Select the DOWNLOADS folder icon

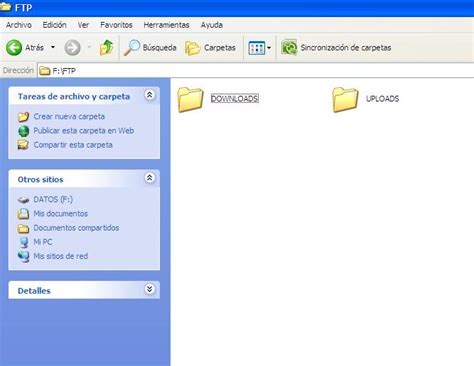190,99
